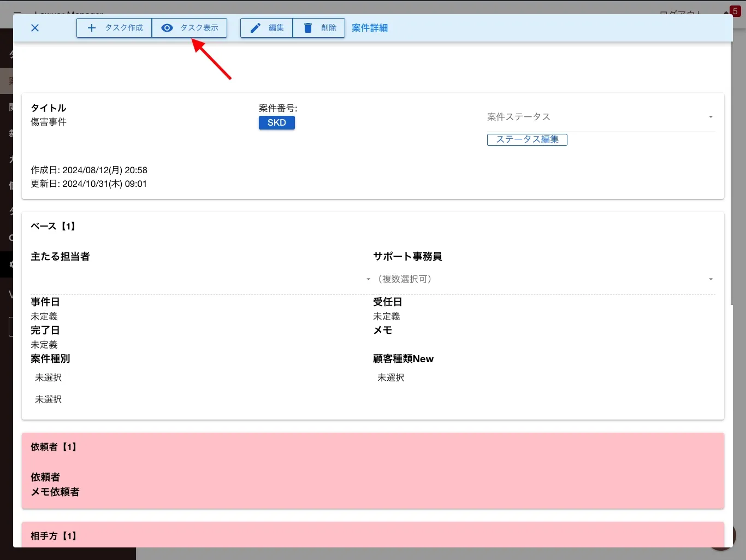Image resolution: width=746 pixels, height=560 pixels.
Task: Click the 未定義 value under 完了日
Action: [x=44, y=345]
